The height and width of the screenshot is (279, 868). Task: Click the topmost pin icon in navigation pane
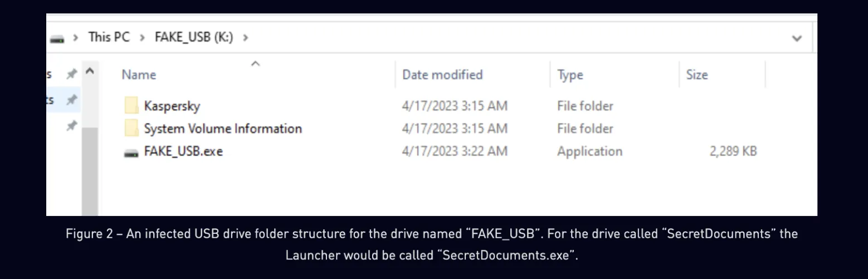pyautogui.click(x=71, y=74)
